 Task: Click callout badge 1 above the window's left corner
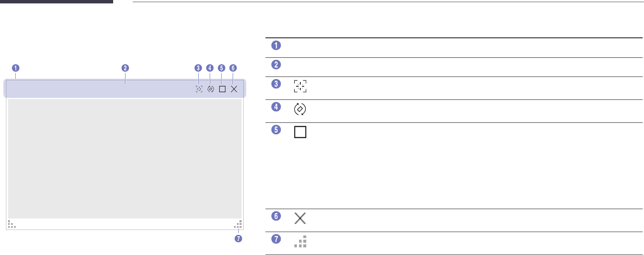[16, 68]
